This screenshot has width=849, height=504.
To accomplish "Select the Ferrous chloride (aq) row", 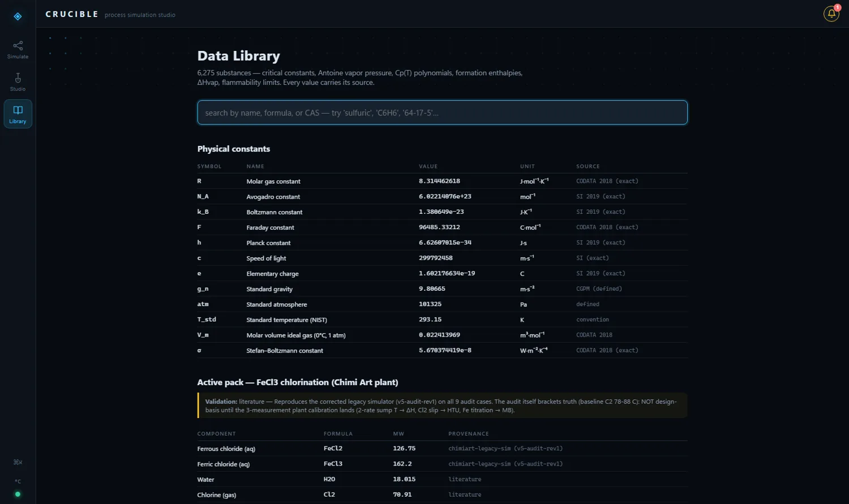I will coord(442,449).
